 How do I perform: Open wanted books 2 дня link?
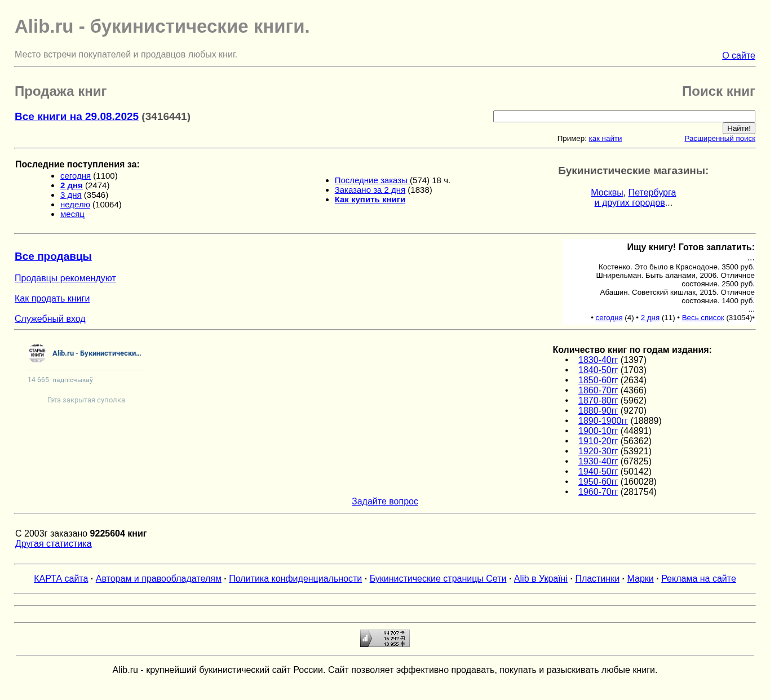pyautogui.click(x=650, y=318)
